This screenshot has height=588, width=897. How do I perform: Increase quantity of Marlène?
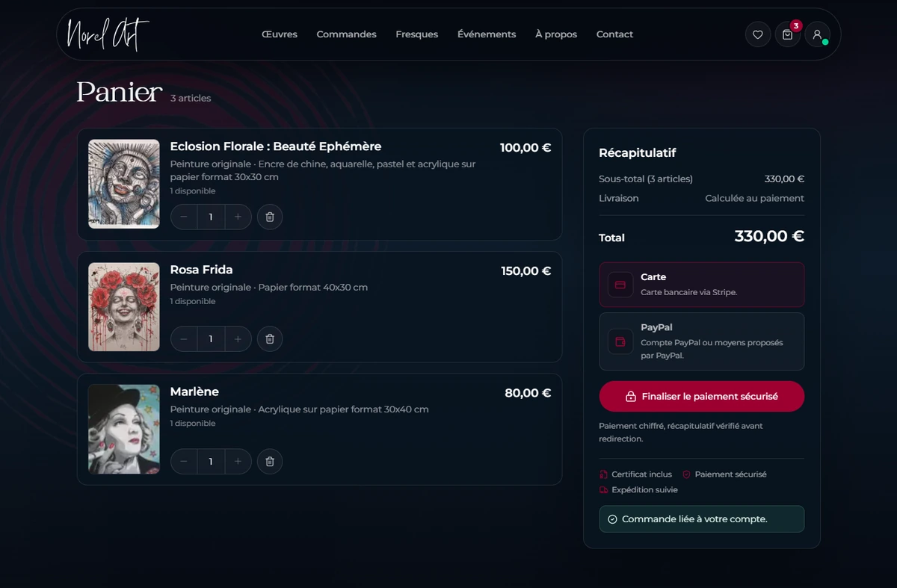(x=238, y=461)
